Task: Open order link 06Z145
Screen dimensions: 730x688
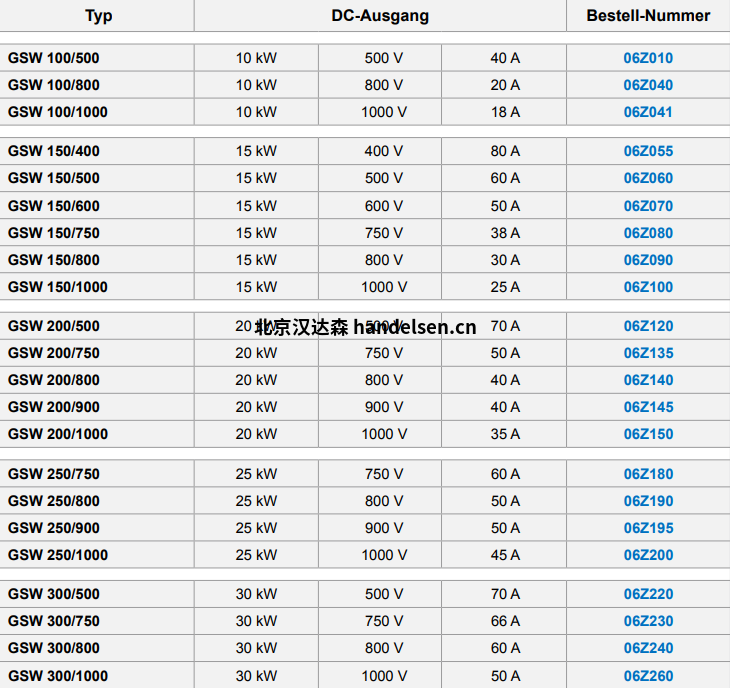Action: tap(648, 407)
